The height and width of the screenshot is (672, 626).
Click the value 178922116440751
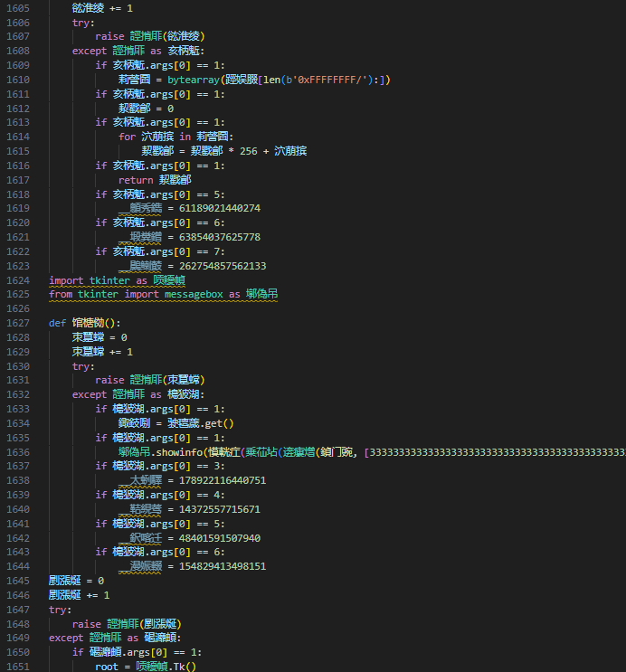click(223, 480)
